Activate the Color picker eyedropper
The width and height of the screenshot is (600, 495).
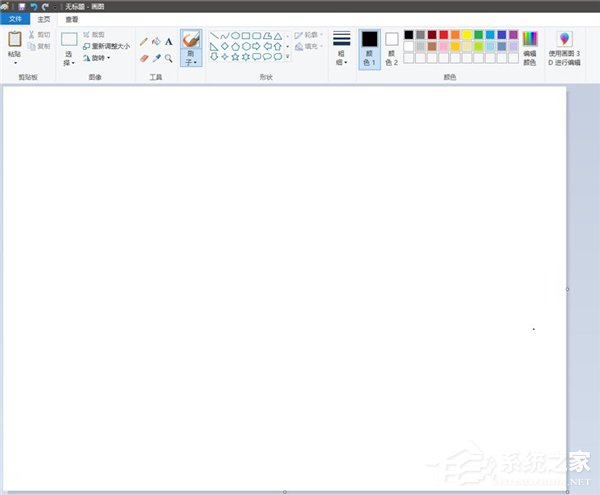[156, 59]
